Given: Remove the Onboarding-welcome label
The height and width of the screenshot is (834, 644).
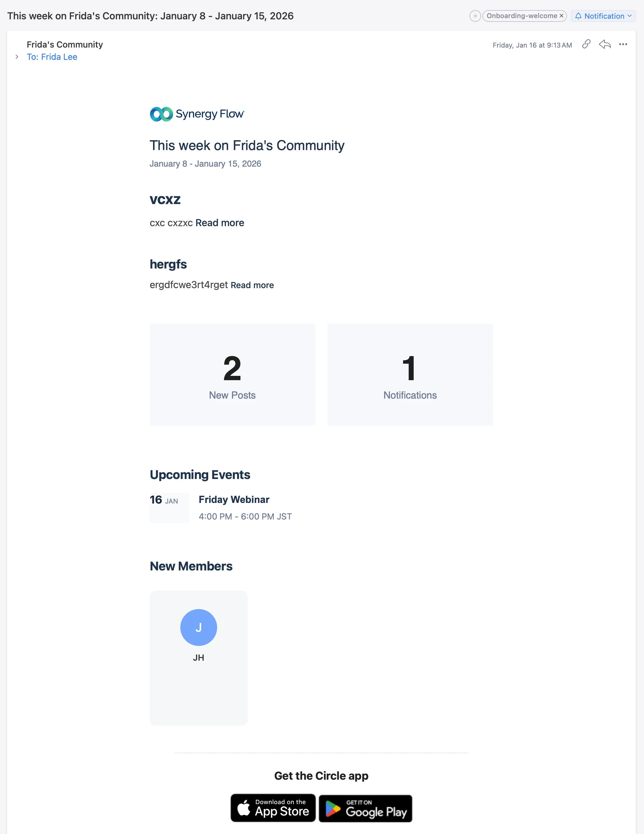Looking at the screenshot, I should pos(562,16).
